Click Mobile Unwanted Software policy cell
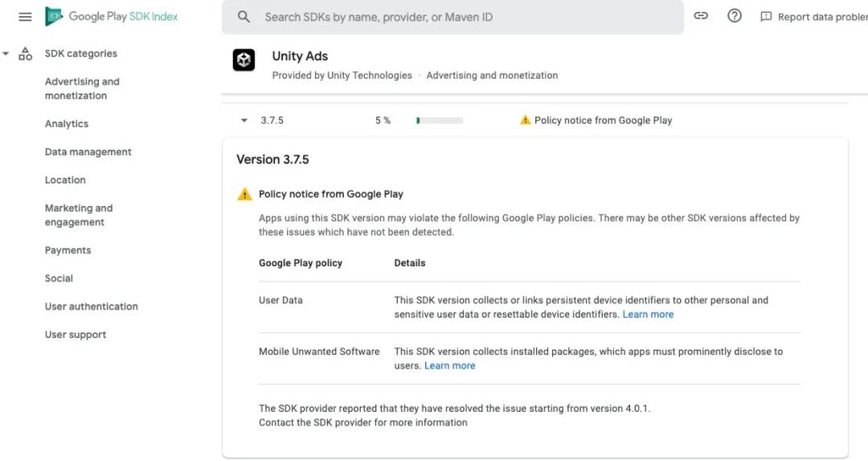 coord(319,352)
